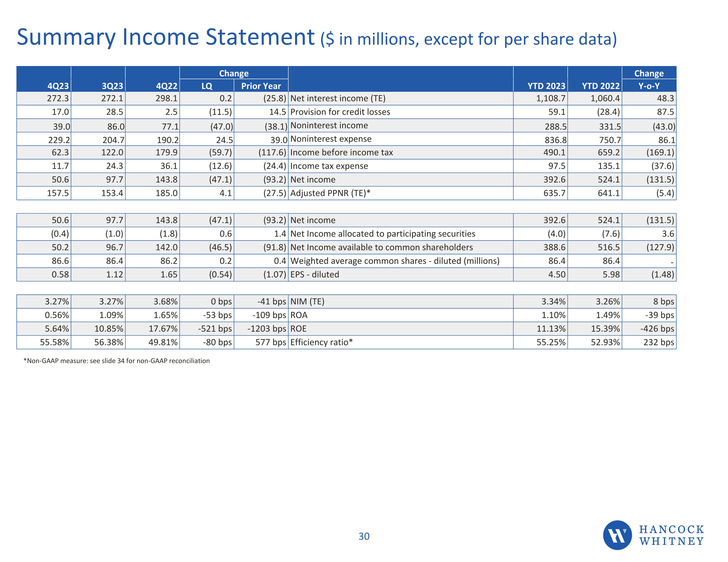Click the Net interest income (TE) label
This screenshot has width=728, height=562.
(338, 98)
